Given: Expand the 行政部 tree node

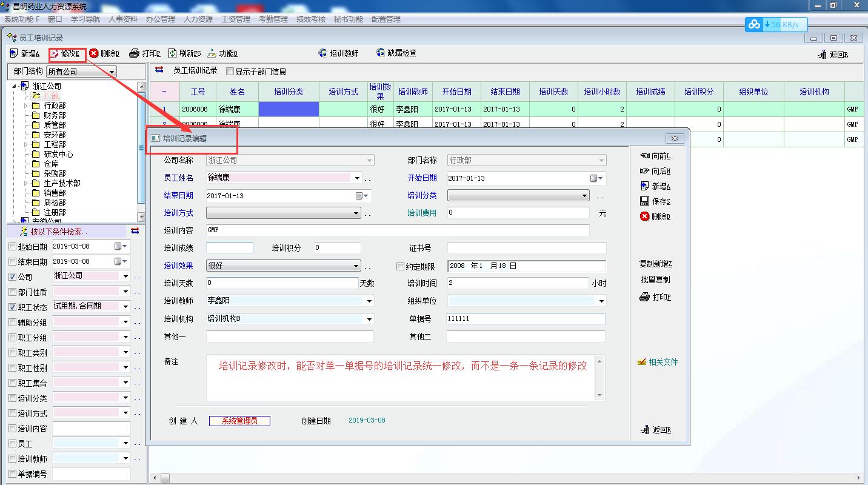Looking at the screenshot, I should (26, 105).
